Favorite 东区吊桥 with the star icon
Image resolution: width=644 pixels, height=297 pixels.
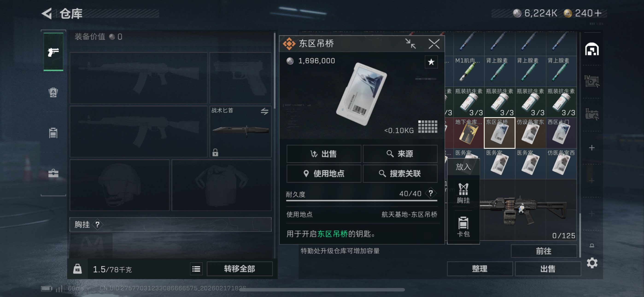pos(431,62)
